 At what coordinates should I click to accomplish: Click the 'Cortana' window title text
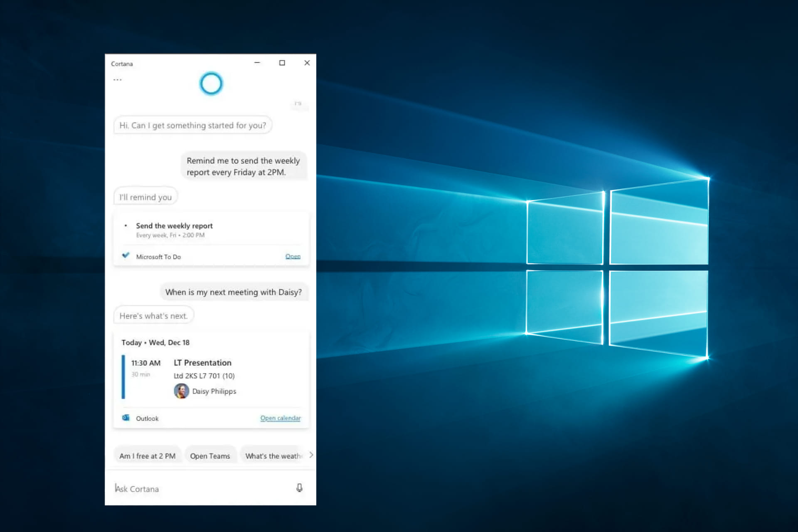point(122,64)
